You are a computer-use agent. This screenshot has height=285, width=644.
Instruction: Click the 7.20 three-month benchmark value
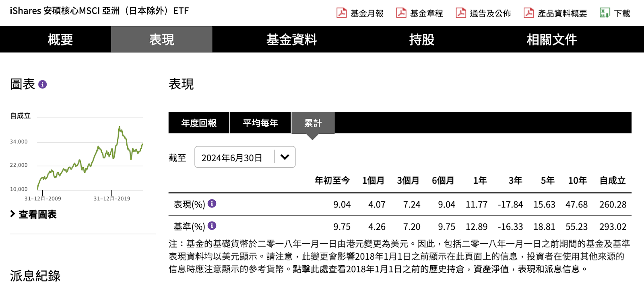click(412, 227)
